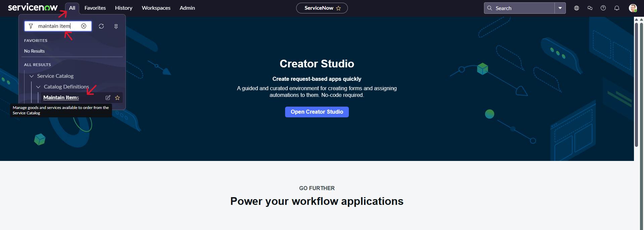Pin the All menu panel
The image size is (644, 230).
[116, 26]
